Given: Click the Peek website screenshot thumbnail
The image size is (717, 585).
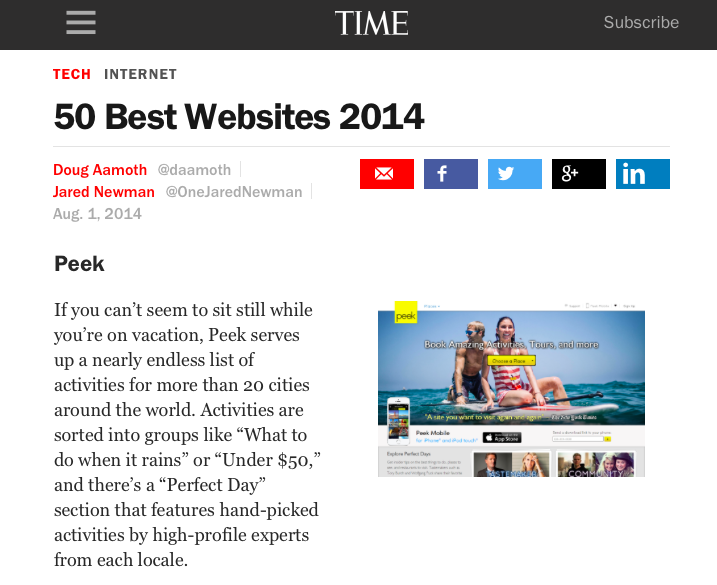Looking at the screenshot, I should [511, 389].
